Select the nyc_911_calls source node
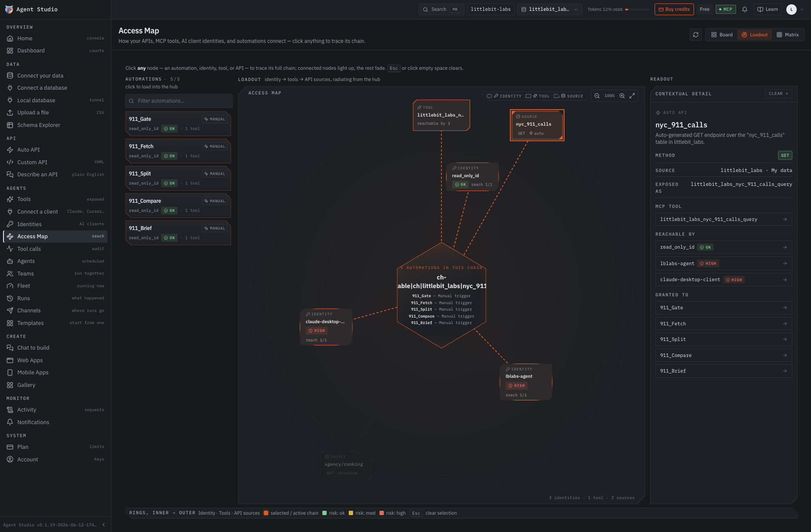811x532 pixels. pyautogui.click(x=537, y=125)
